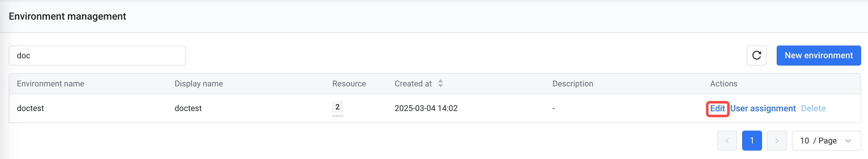Click the 2025-03-04 14:02 creation date cell
Image resolution: width=868 pixels, height=159 pixels.
pos(426,108)
